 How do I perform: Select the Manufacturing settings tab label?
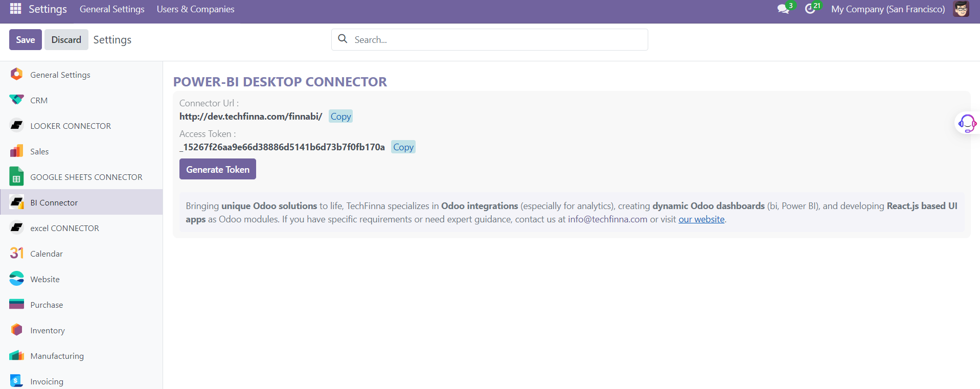(x=57, y=356)
